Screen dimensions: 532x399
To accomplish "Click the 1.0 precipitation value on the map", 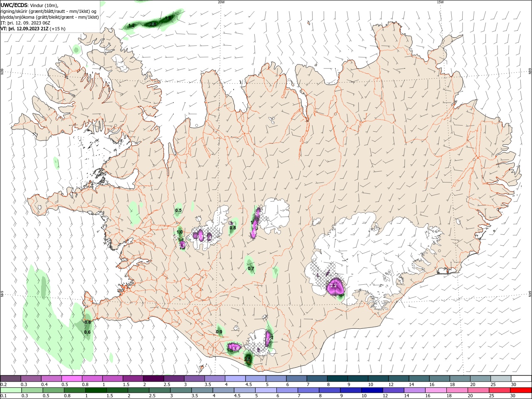I will pos(180,232).
